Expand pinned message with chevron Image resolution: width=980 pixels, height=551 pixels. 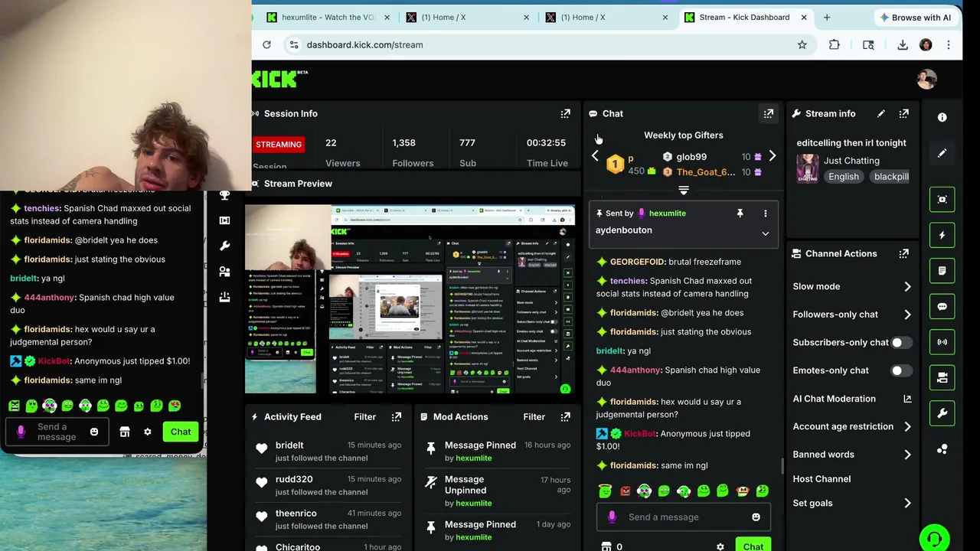[765, 233]
